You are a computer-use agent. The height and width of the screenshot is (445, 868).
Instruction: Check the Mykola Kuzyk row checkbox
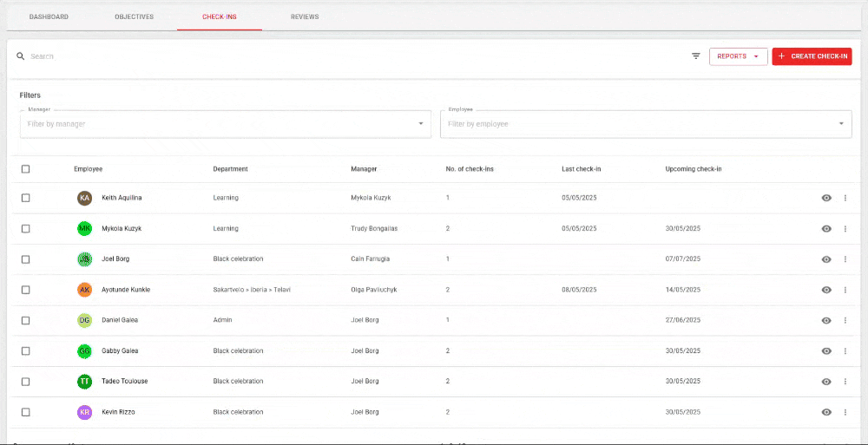point(25,229)
